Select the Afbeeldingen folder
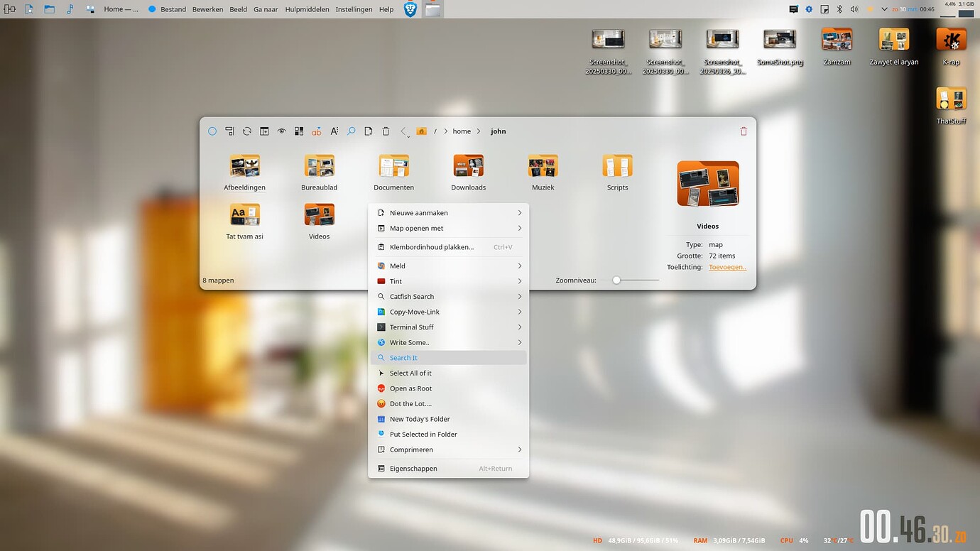The width and height of the screenshot is (980, 551). coord(244,173)
